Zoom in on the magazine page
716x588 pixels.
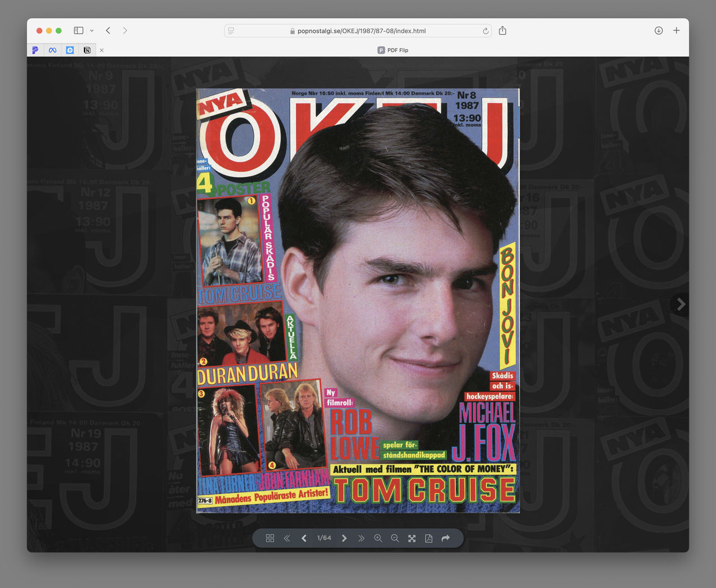point(378,538)
